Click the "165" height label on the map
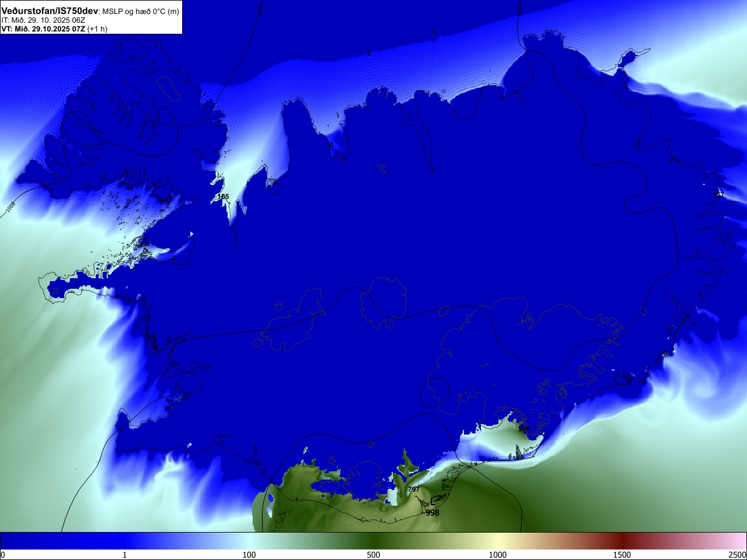The image size is (747, 560). pos(224,197)
